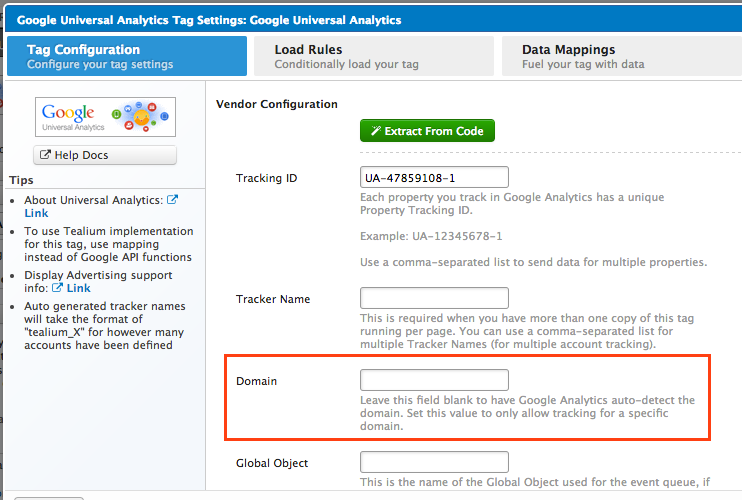The image size is (742, 500).
Task: Open the Data Mappings tab
Action: point(620,56)
